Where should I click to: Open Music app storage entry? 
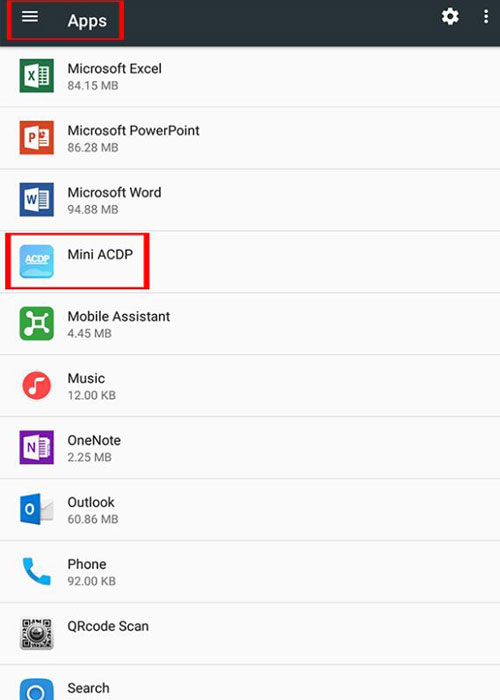[x=250, y=386]
